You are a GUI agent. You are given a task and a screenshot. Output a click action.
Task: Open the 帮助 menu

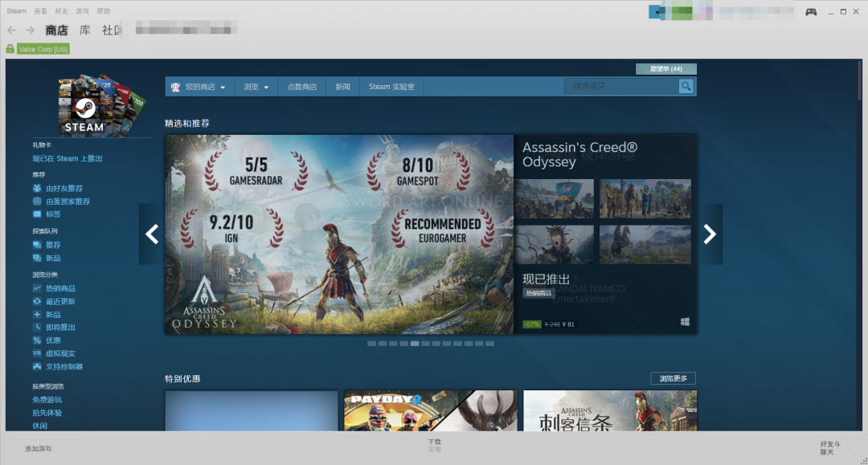coord(104,11)
